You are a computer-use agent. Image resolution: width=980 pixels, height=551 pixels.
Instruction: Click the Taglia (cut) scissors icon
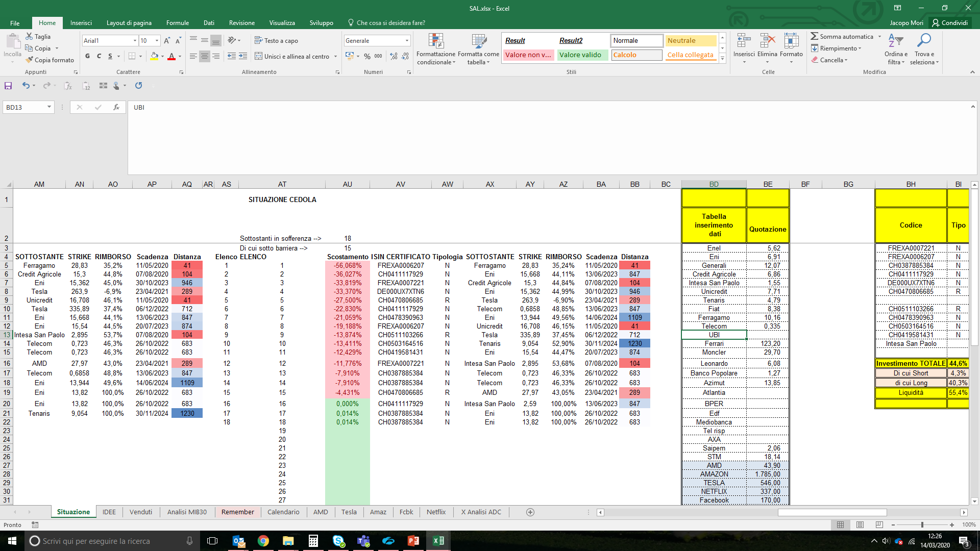(x=30, y=37)
